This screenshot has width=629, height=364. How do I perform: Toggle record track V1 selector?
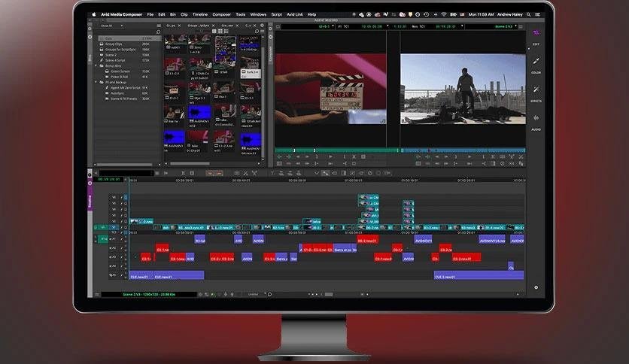tap(114, 227)
